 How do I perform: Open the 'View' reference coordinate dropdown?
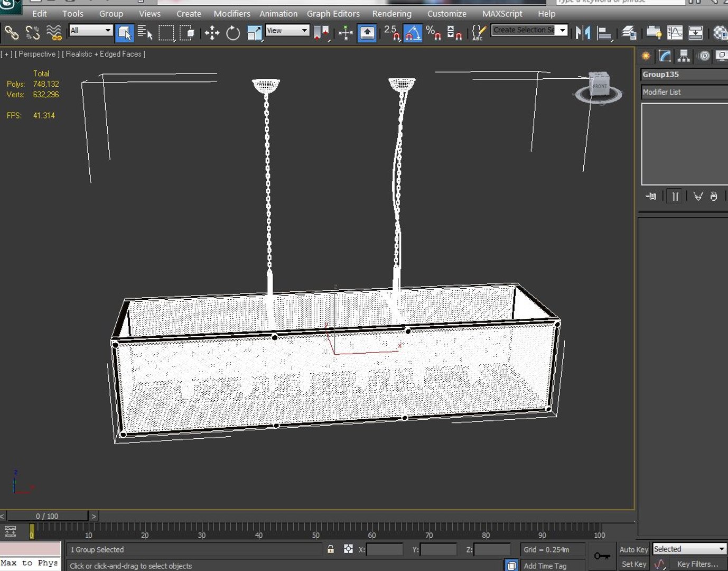pyautogui.click(x=287, y=31)
